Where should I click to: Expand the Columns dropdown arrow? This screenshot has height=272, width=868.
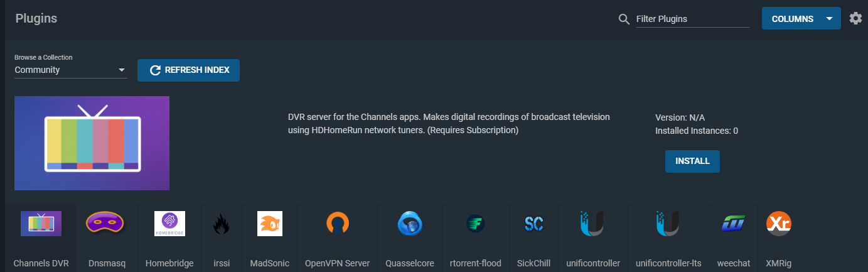pos(830,19)
